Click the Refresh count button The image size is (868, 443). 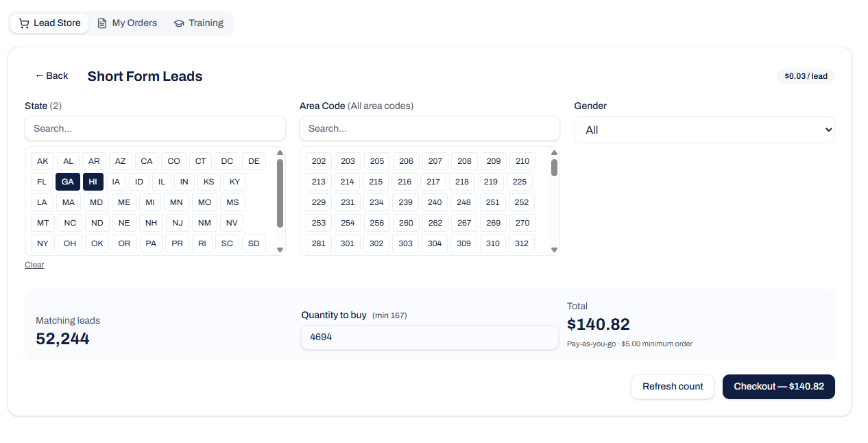point(673,387)
